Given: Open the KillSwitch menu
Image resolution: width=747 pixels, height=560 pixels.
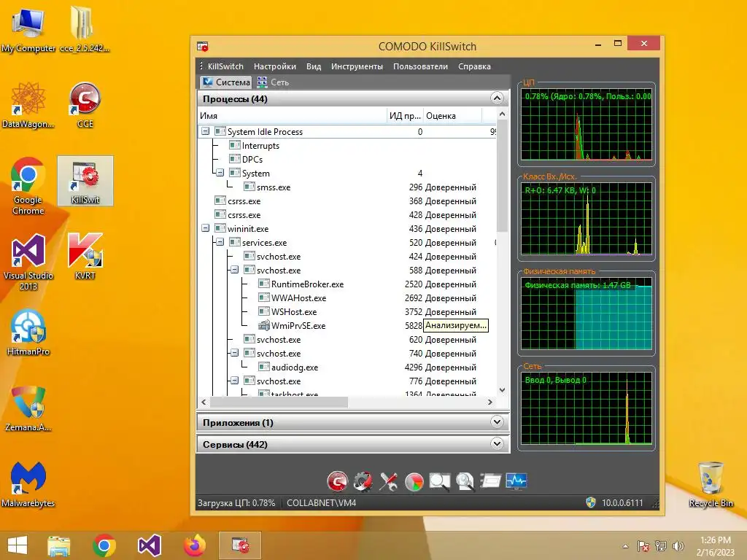Looking at the screenshot, I should pos(225,66).
